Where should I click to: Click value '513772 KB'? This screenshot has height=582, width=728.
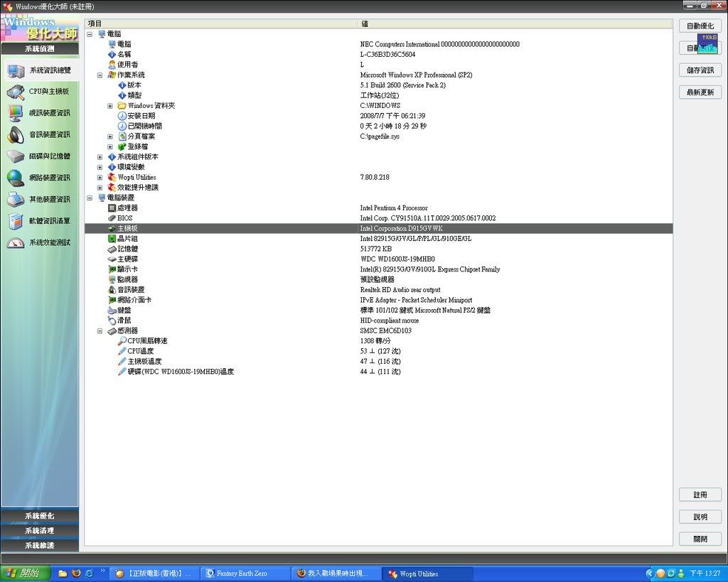tap(375, 249)
